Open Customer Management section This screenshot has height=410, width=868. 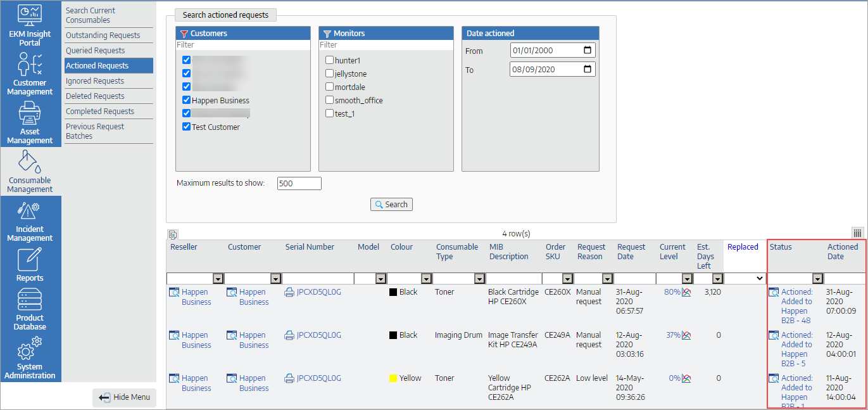(x=30, y=74)
